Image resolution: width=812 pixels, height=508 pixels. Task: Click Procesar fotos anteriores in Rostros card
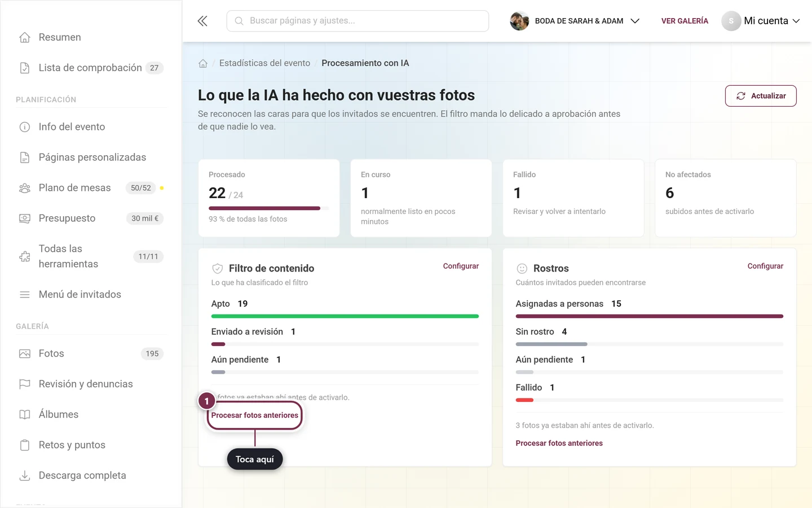(559, 444)
